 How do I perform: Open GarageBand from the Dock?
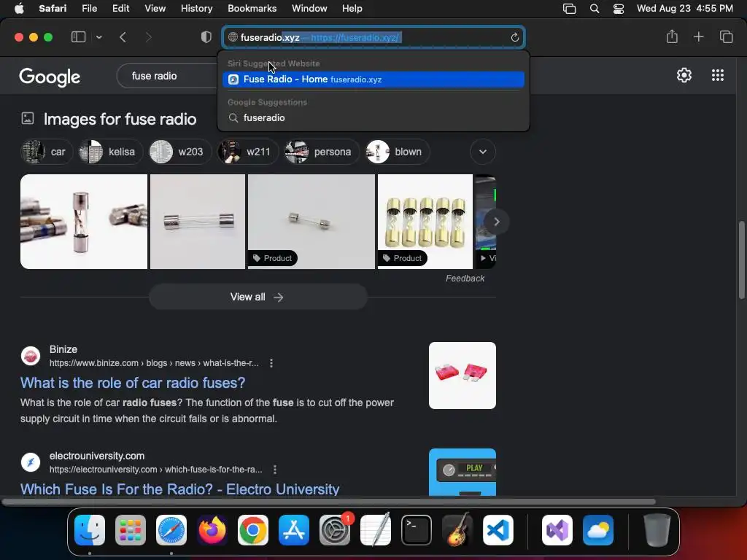[457, 530]
